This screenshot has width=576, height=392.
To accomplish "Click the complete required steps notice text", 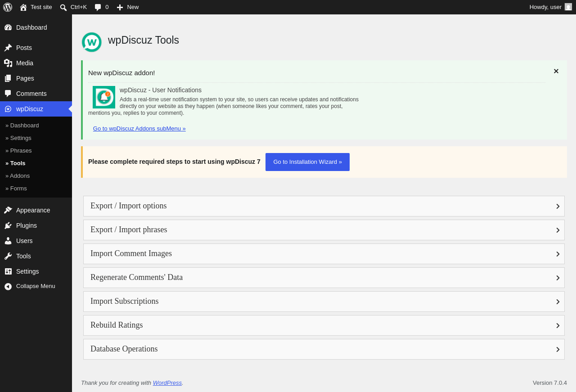I will point(174,162).
